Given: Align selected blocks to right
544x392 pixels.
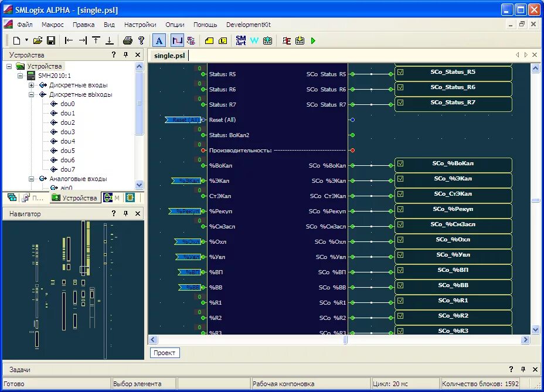Looking at the screenshot, I should tap(83, 40).
